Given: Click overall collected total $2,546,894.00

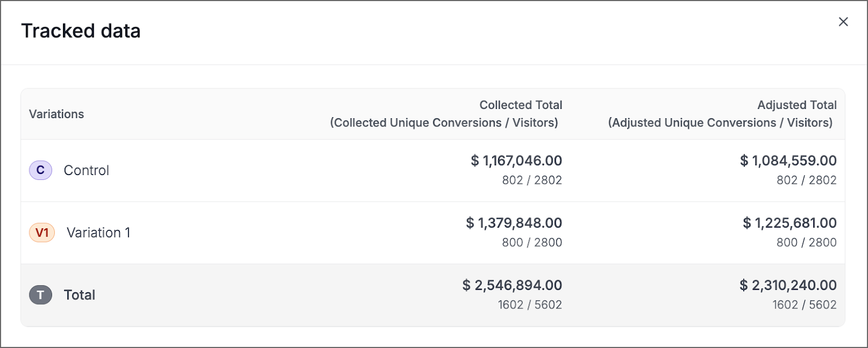Looking at the screenshot, I should [x=512, y=285].
